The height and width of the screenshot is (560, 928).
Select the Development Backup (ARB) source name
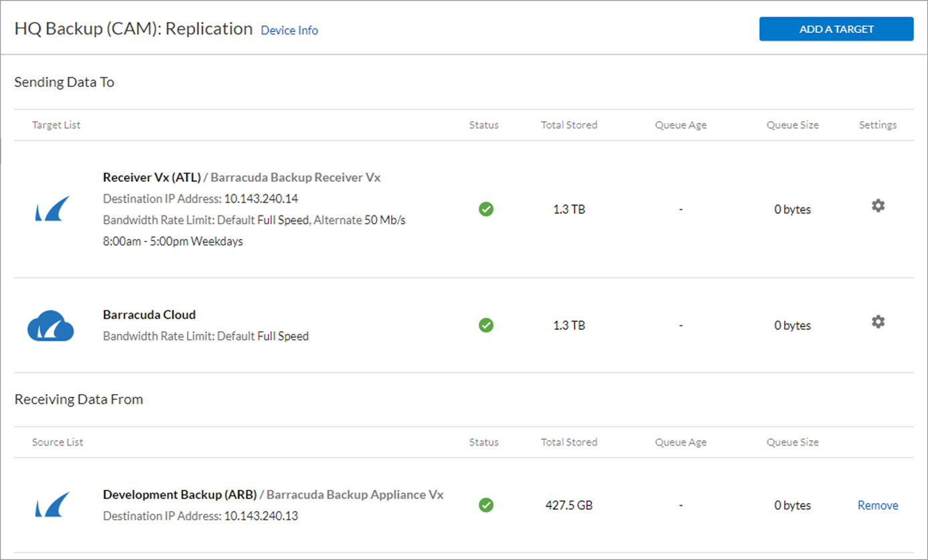point(180,494)
